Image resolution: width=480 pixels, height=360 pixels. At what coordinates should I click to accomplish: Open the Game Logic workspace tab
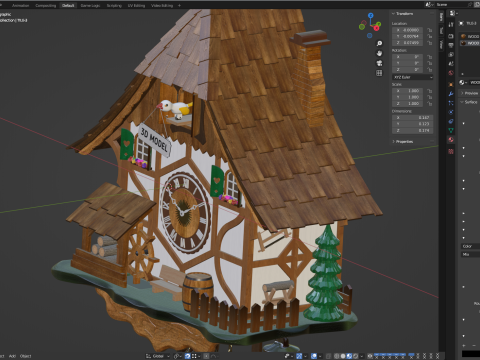(x=90, y=5)
